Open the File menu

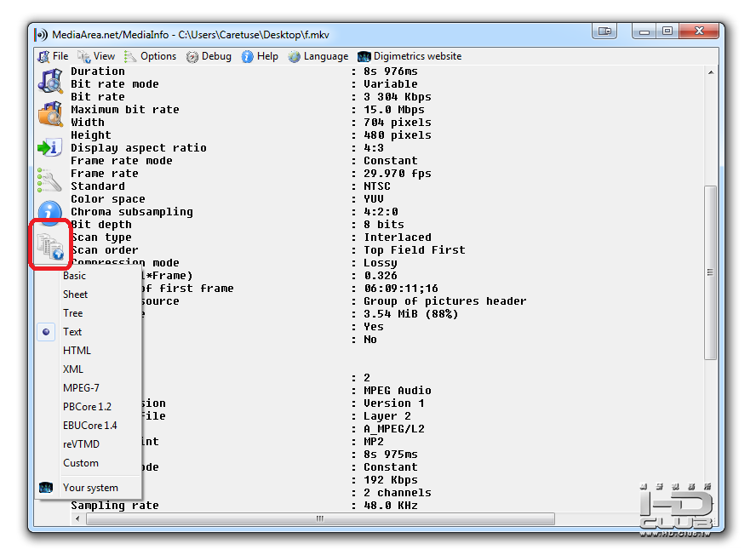[53, 56]
